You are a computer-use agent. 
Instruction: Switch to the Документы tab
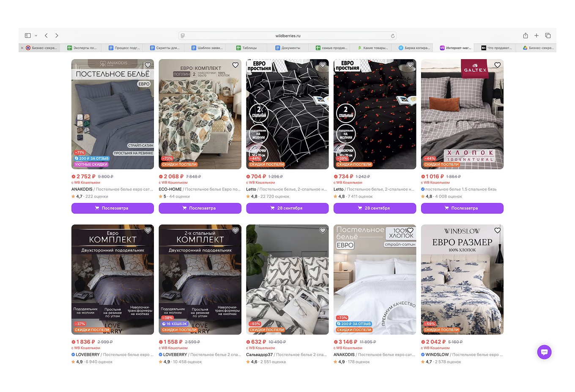[288, 48]
